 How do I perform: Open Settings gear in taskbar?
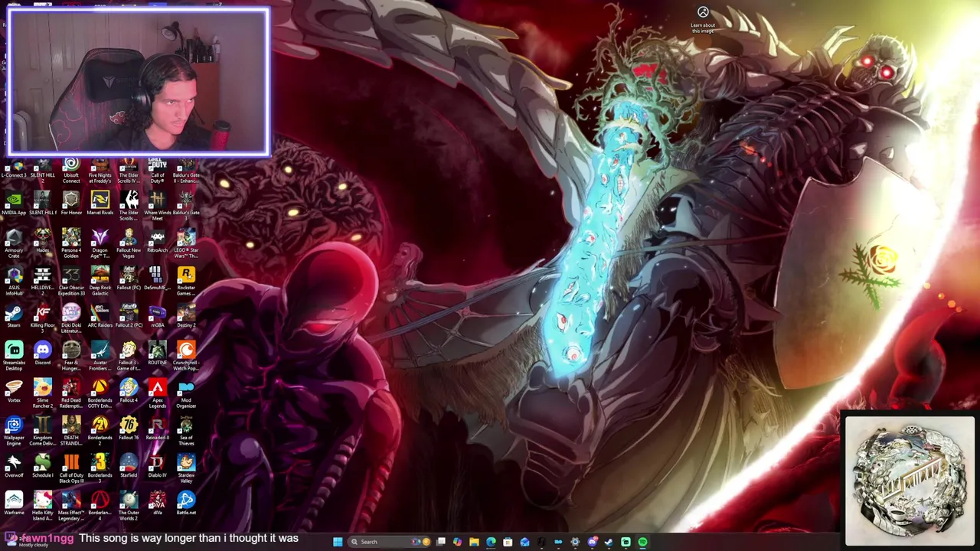(x=575, y=542)
